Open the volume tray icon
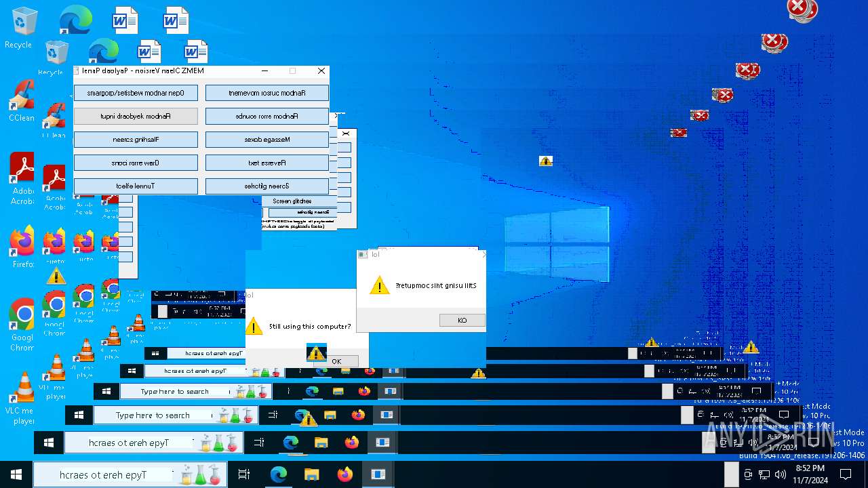 pyautogui.click(x=781, y=474)
